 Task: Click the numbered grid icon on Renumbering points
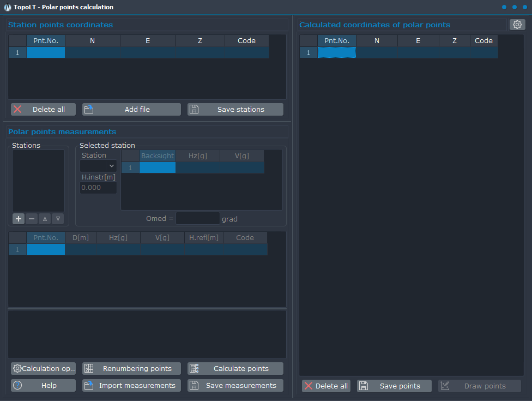pos(89,368)
